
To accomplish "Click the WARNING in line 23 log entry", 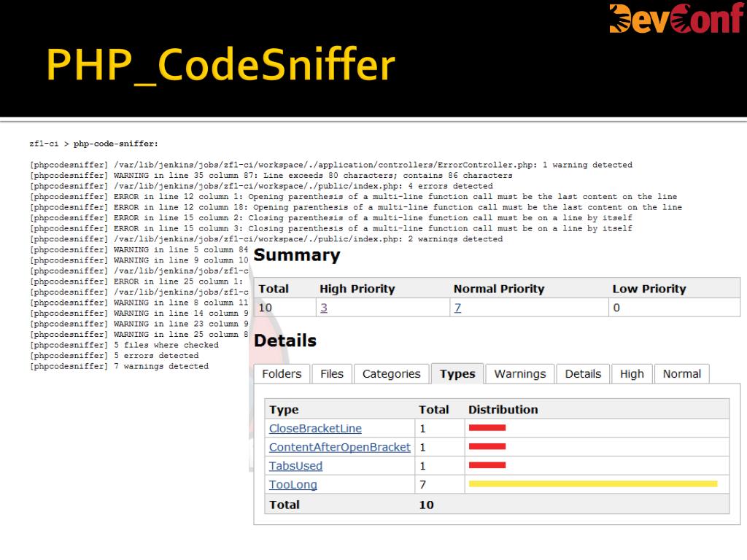I will [139, 324].
